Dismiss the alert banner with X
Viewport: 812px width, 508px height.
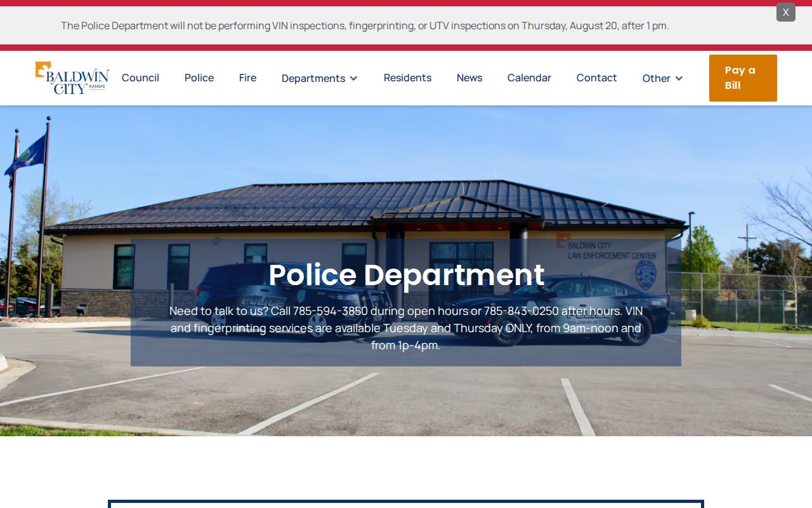point(785,12)
